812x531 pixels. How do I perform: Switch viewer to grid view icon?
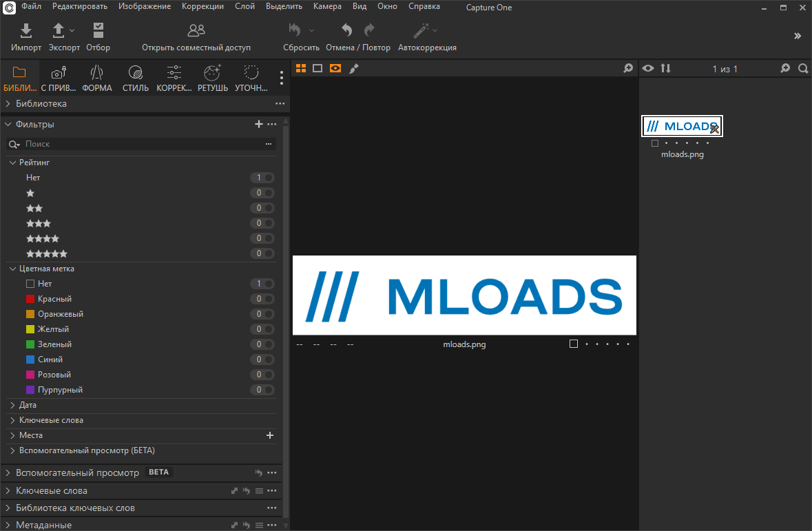[301, 68]
